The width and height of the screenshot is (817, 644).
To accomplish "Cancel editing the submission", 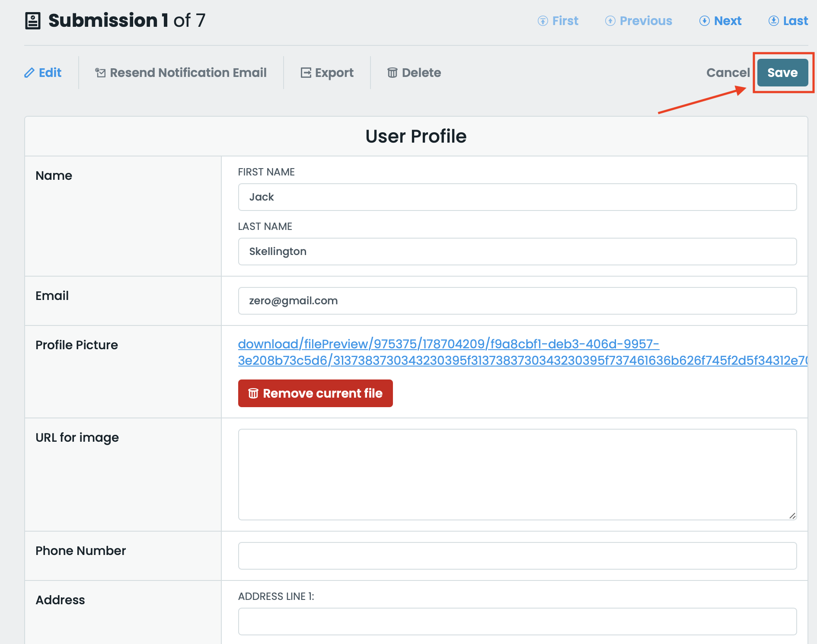I will coord(728,73).
